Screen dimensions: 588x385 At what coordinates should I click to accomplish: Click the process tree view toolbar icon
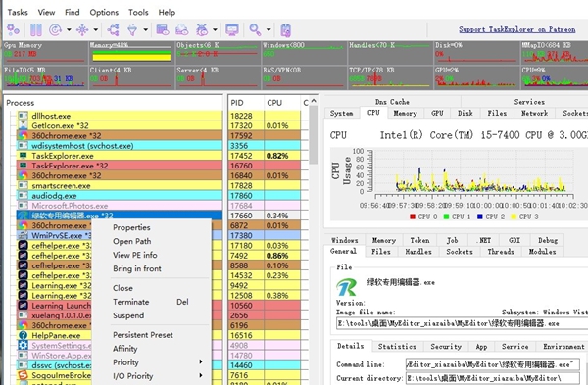click(113, 29)
